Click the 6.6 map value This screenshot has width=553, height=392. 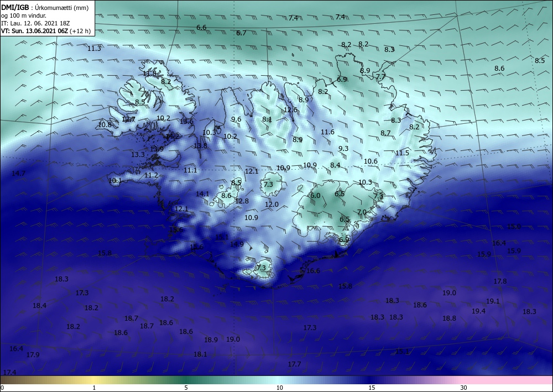pyautogui.click(x=201, y=28)
